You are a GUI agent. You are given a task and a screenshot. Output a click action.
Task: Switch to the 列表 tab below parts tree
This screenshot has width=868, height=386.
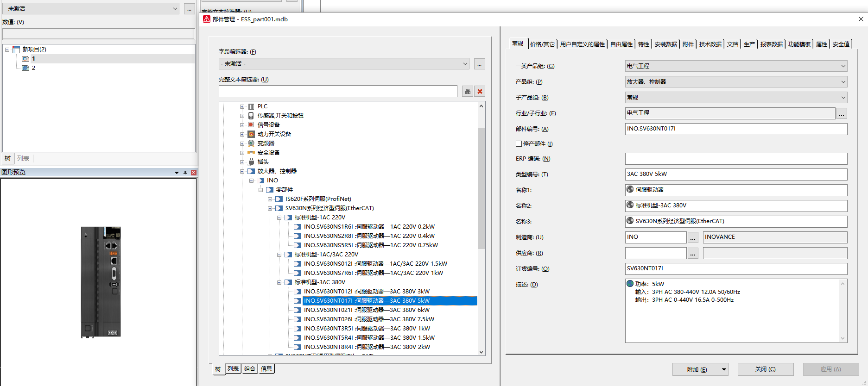coord(233,369)
